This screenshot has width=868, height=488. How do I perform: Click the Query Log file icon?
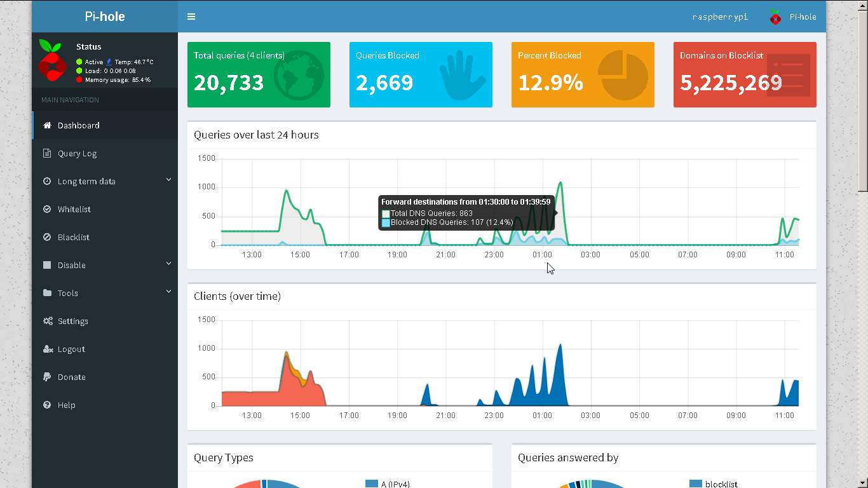coord(47,153)
